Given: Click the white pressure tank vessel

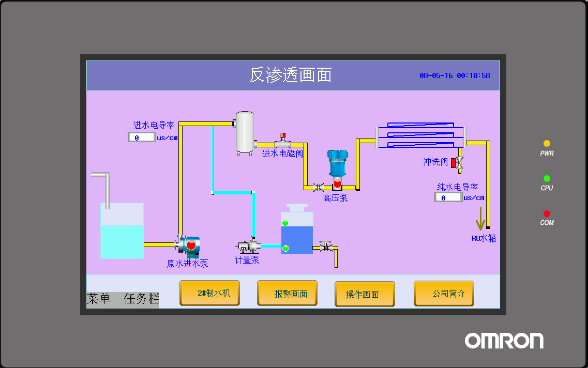Looking at the screenshot, I should point(245,133).
